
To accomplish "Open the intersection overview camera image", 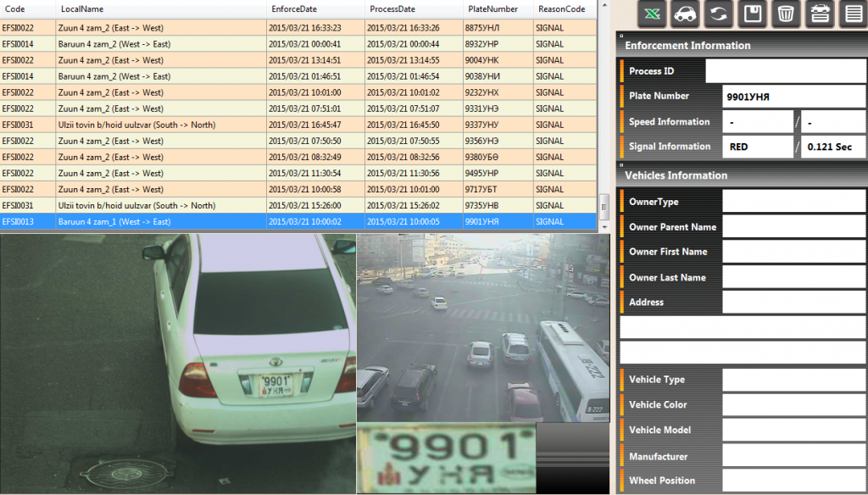I will tap(482, 328).
